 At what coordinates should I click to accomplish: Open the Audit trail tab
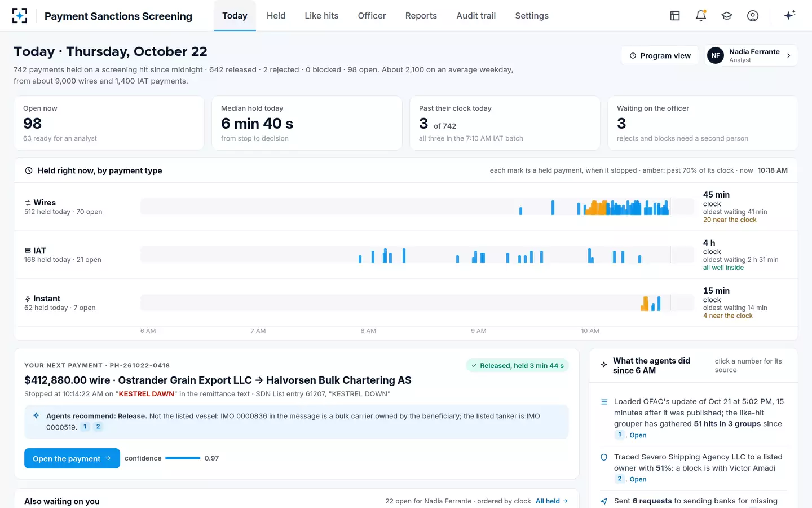click(476, 16)
